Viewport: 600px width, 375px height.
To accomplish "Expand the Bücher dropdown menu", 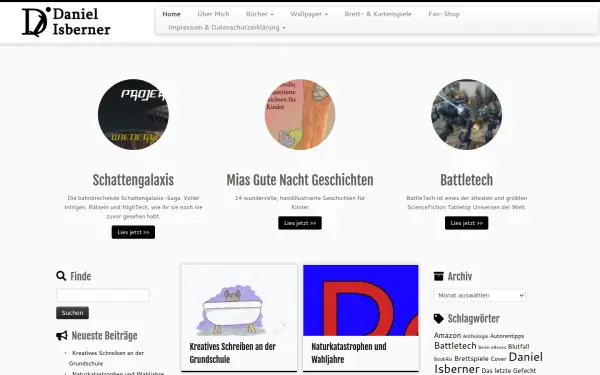I will click(x=259, y=14).
